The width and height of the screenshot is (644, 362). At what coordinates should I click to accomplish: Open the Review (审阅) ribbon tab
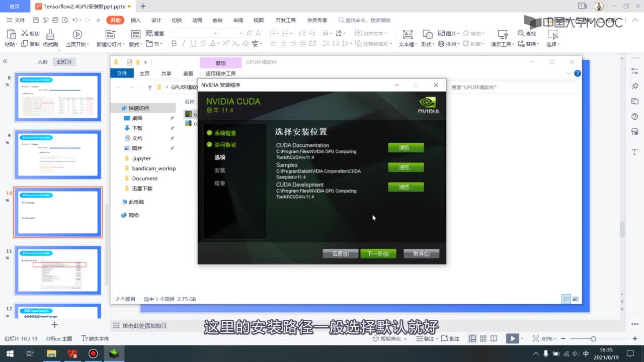238,20
